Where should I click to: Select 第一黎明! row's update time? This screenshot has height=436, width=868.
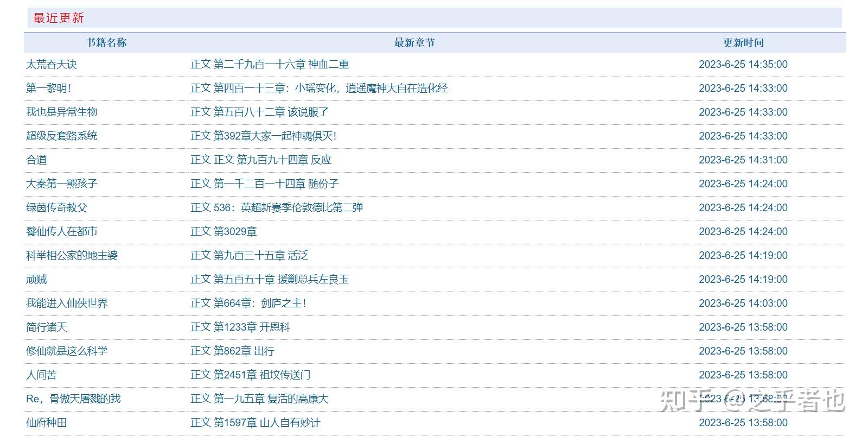point(743,88)
